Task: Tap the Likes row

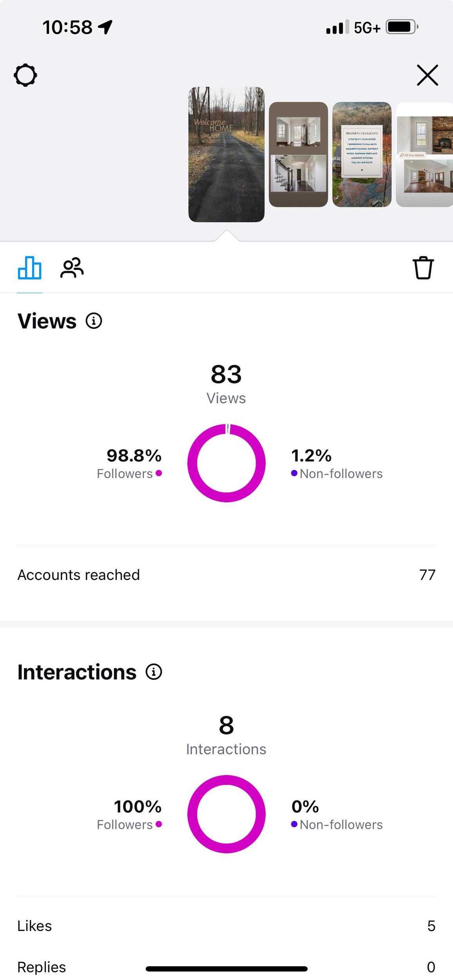Action: pyautogui.click(x=226, y=926)
